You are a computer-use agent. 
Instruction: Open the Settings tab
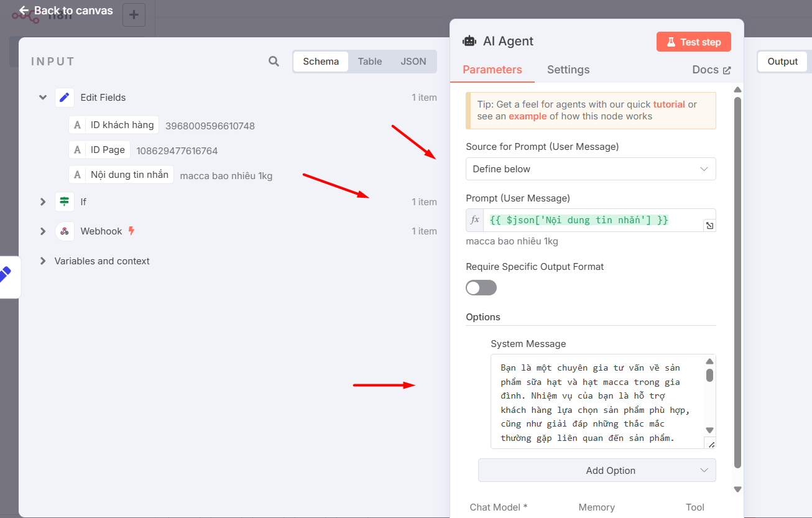click(x=568, y=70)
